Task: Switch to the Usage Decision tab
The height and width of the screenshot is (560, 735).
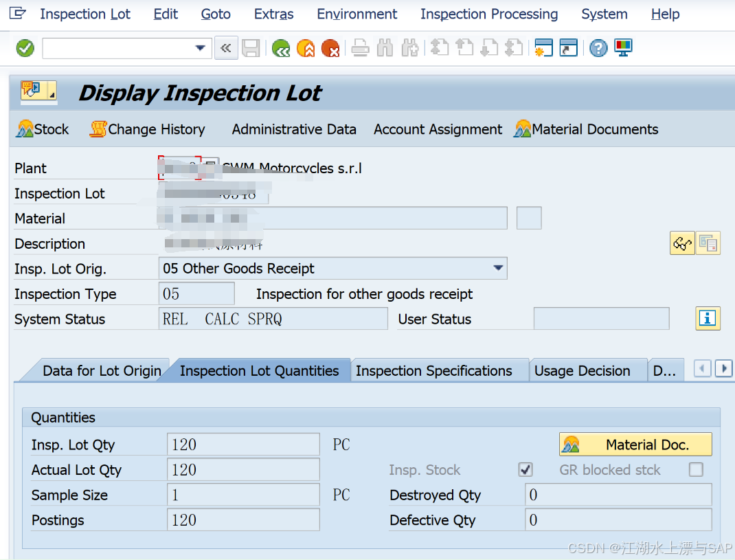Action: (583, 370)
